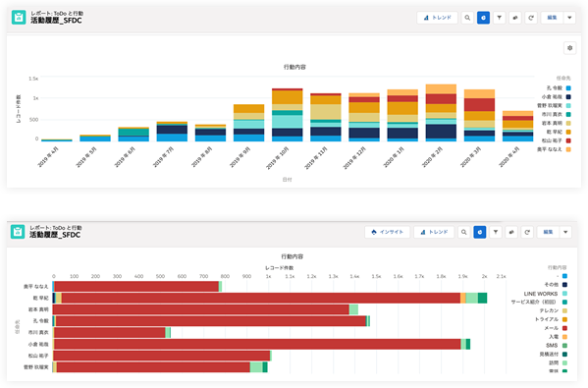Click the link icon in the upper report
The width and height of the screenshot is (588, 388).
click(x=515, y=18)
